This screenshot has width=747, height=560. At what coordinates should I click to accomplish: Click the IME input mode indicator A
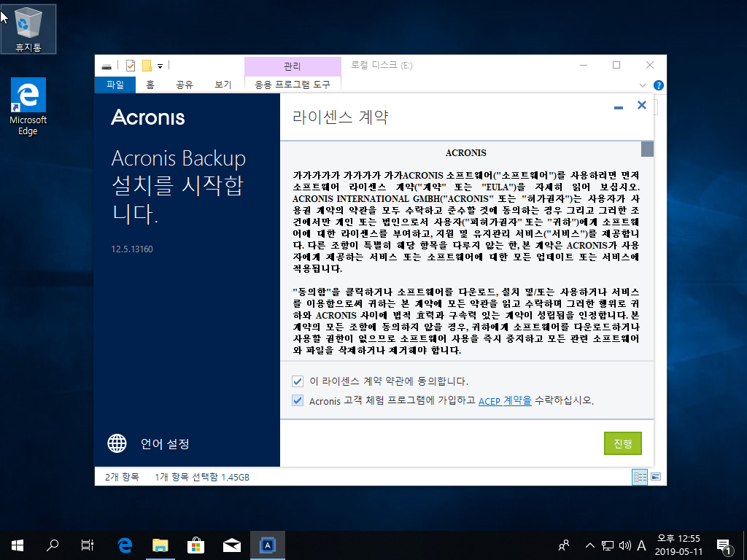click(641, 545)
